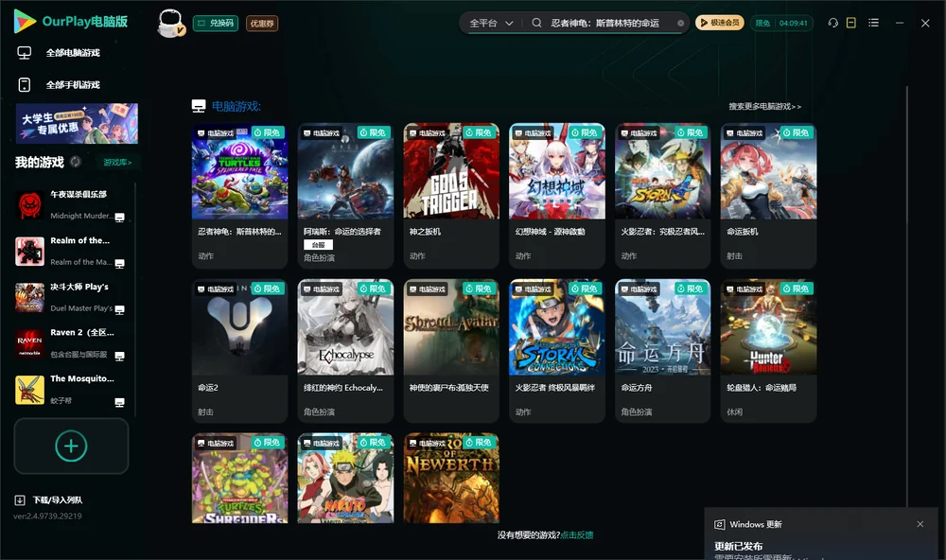Click 电脑游戏 tag on 幻想神域 card

[533, 132]
